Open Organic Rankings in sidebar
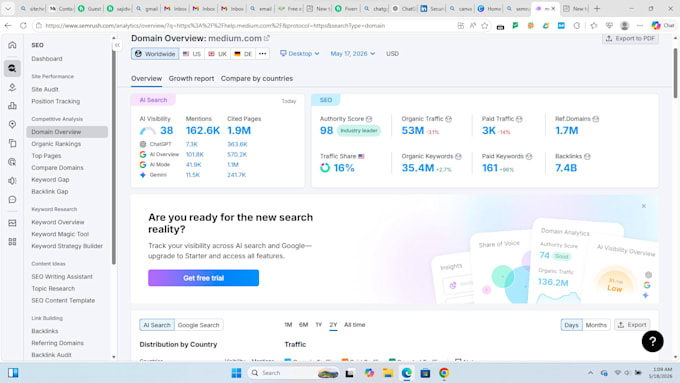Screen dimensions: 680x383 pyautogui.click(x=56, y=144)
